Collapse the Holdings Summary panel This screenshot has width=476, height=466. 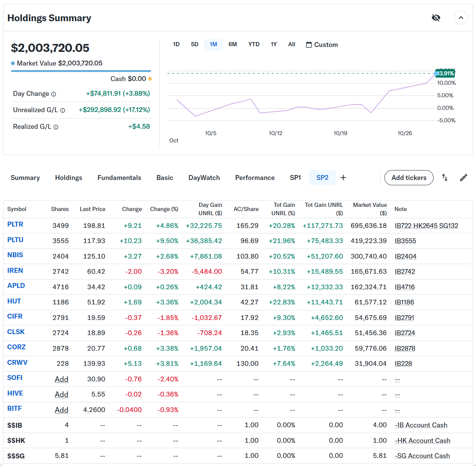[461, 18]
